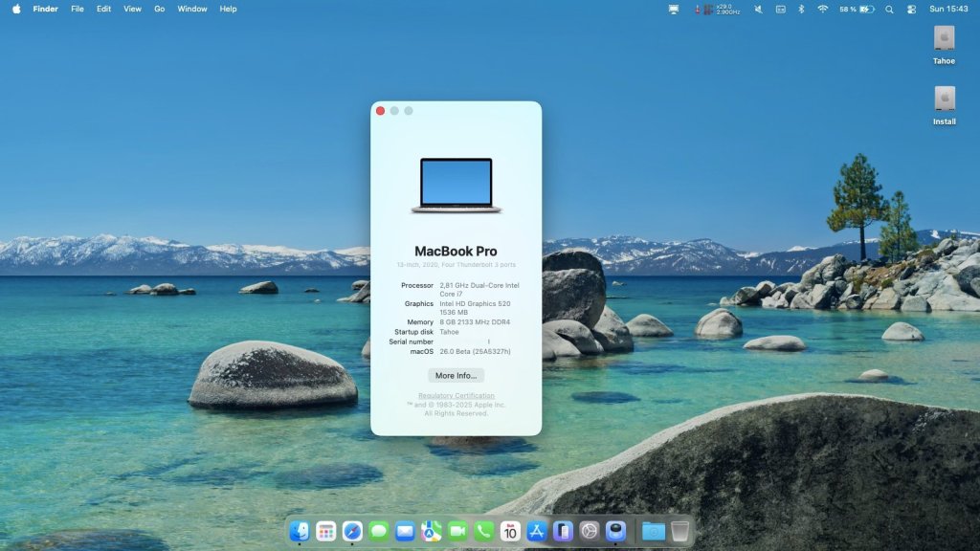The height and width of the screenshot is (551, 980).
Task: Open the Trash in the Dock
Action: pos(679,531)
